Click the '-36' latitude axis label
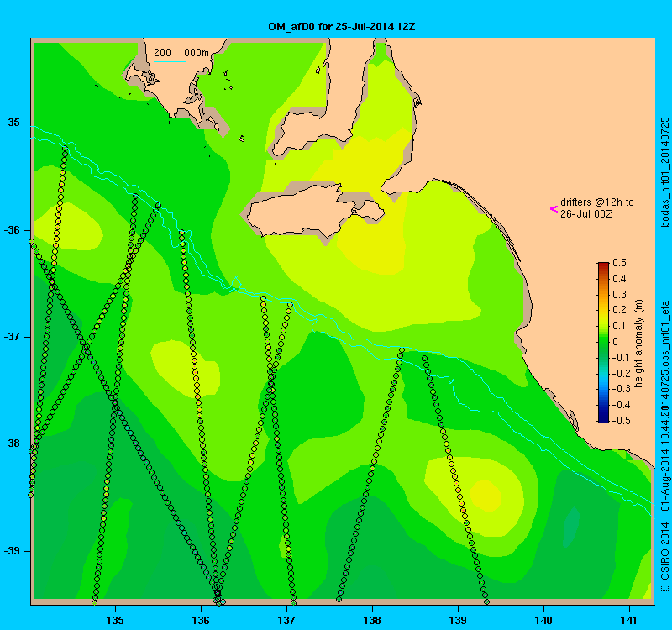The height and width of the screenshot is (630, 672). 12,230
